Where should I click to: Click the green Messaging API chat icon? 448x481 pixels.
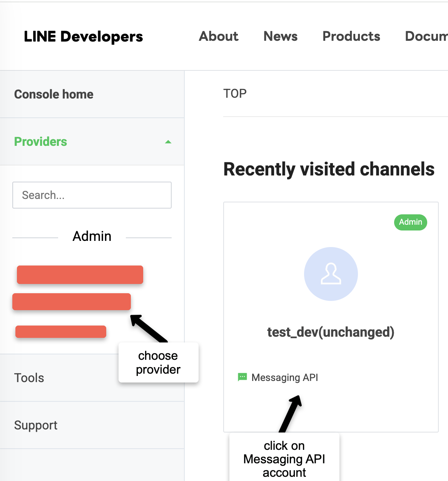(x=242, y=377)
